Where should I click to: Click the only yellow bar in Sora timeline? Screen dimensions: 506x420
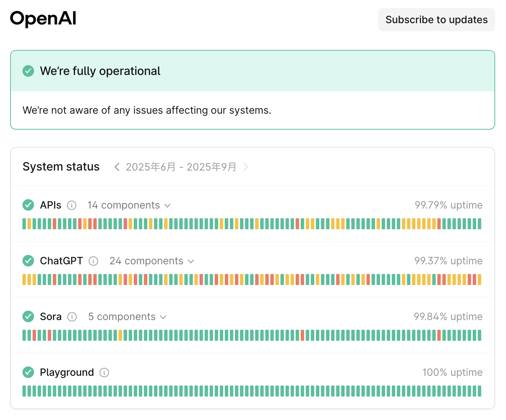[x=121, y=335]
